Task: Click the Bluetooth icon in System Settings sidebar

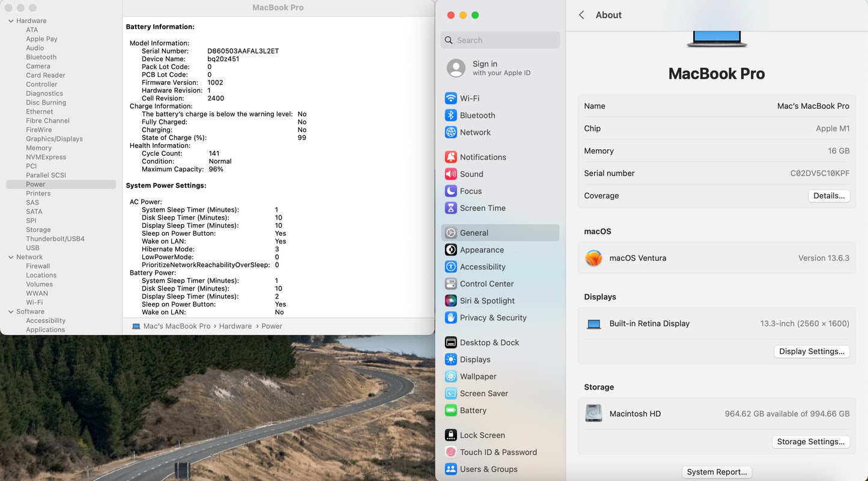Action: point(451,115)
